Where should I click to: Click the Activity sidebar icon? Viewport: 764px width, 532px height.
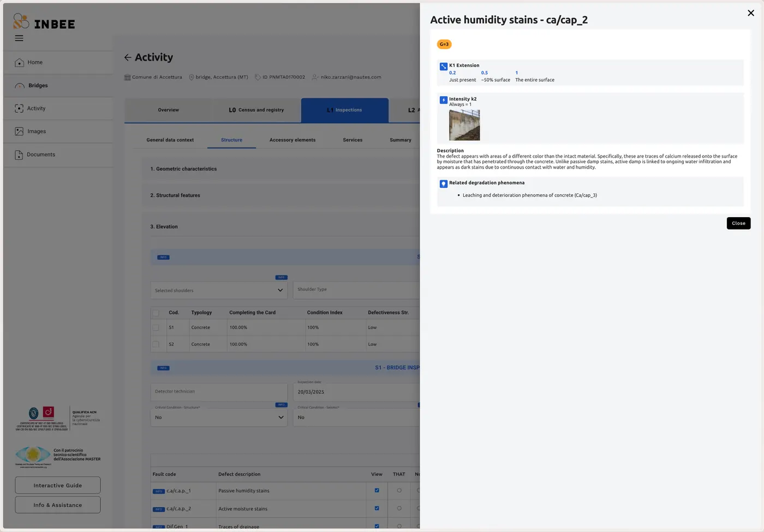(20, 109)
